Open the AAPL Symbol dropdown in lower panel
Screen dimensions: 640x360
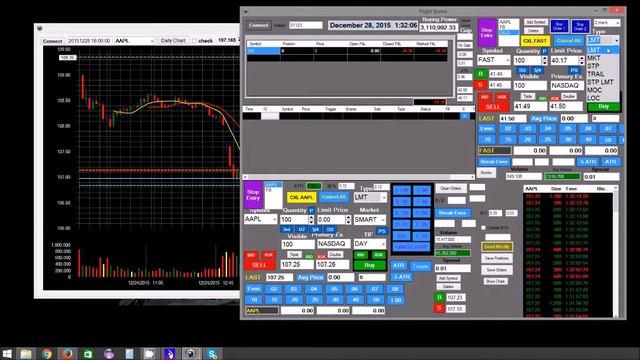click(274, 219)
